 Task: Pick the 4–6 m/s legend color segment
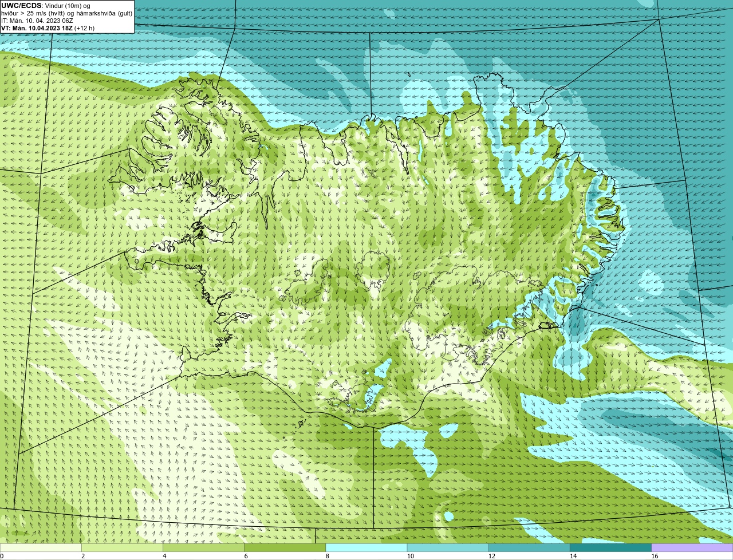[204, 548]
